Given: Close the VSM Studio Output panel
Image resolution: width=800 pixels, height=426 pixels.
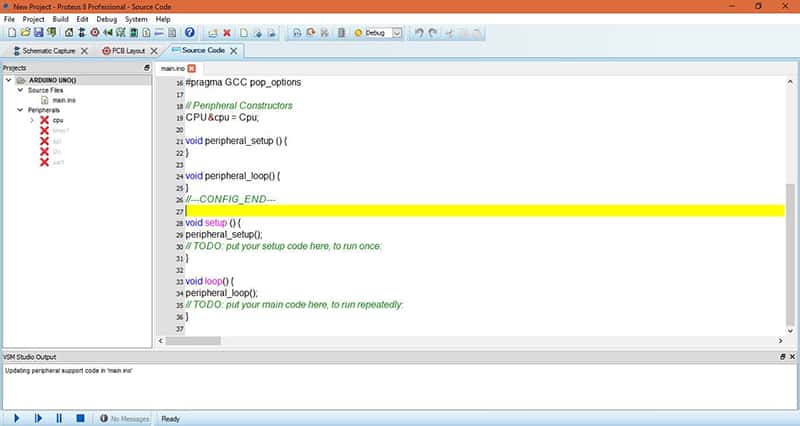Looking at the screenshot, I should pyautogui.click(x=792, y=357).
